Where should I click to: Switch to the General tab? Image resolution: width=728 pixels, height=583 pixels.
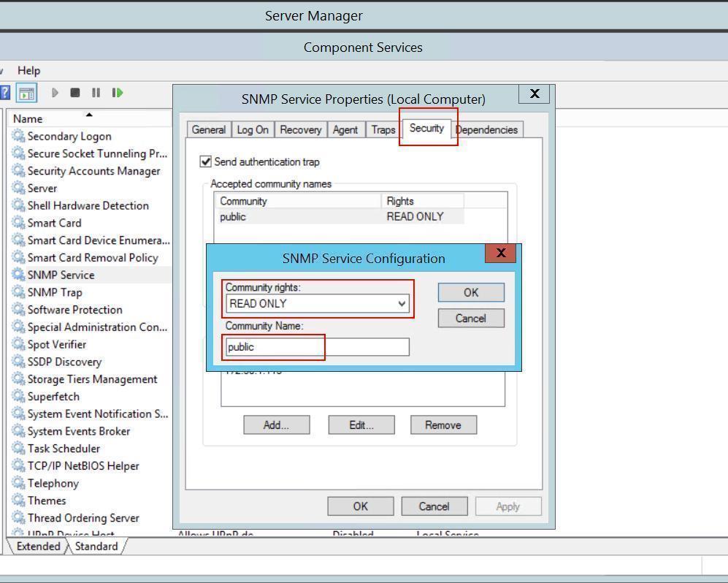pyautogui.click(x=208, y=129)
